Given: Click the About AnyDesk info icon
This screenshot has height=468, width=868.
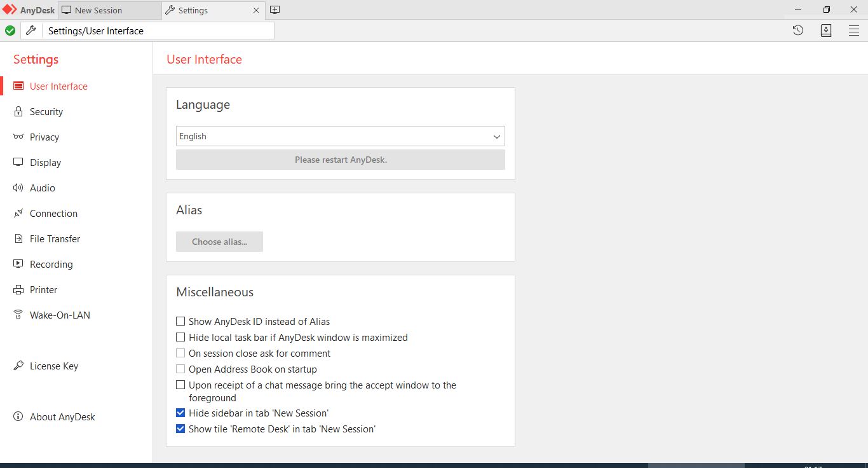Looking at the screenshot, I should point(18,416).
